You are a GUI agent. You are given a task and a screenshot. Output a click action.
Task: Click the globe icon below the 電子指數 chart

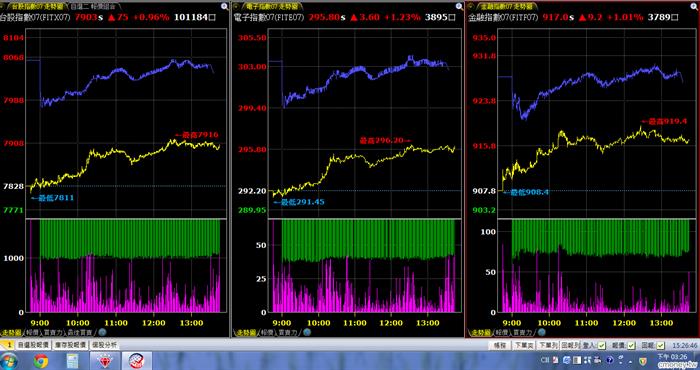coord(307,332)
